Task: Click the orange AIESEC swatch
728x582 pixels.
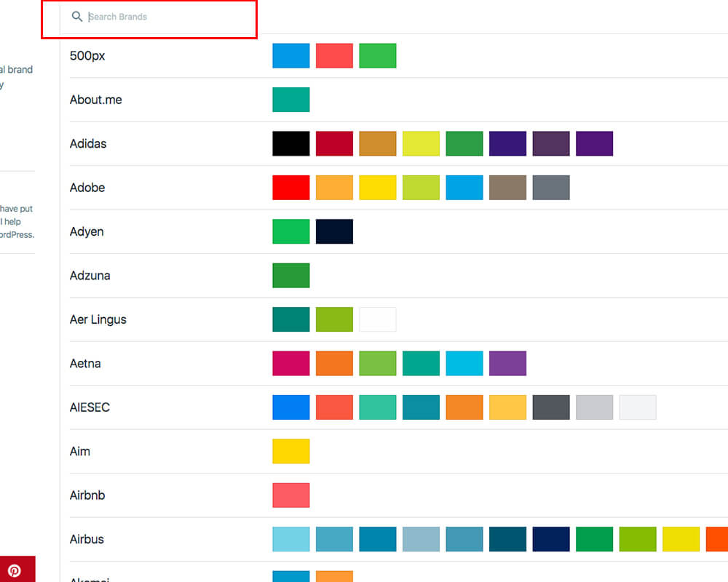Action: [464, 407]
